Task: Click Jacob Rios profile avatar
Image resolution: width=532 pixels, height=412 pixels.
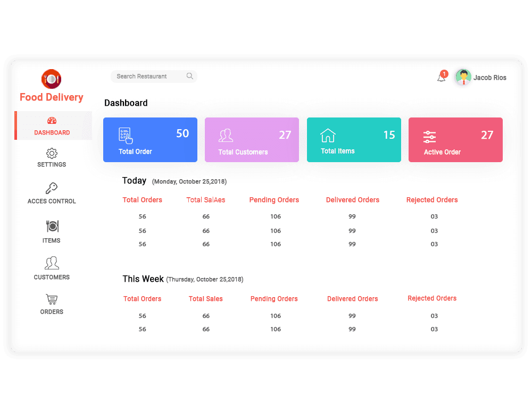Action: pyautogui.click(x=463, y=78)
